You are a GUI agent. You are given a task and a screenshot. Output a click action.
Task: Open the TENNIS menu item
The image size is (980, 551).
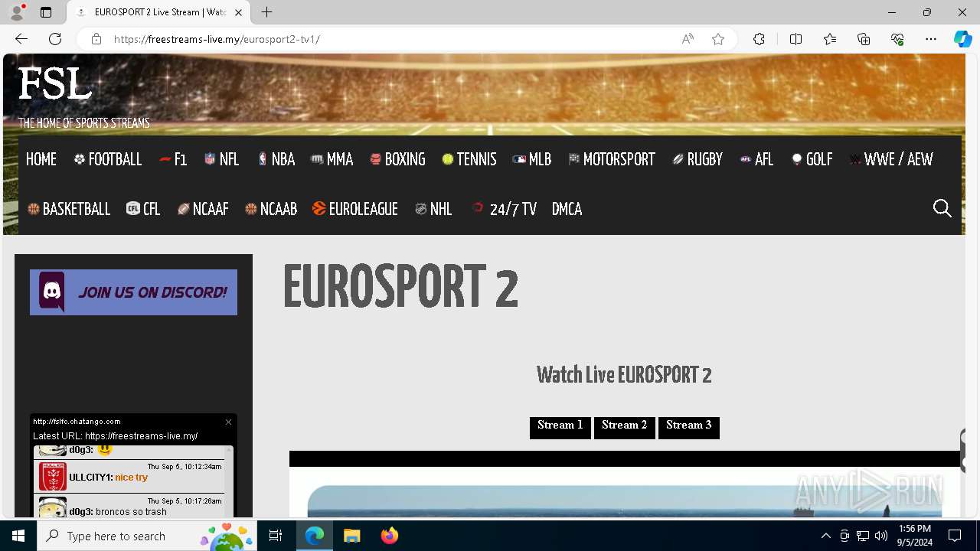[x=469, y=159]
